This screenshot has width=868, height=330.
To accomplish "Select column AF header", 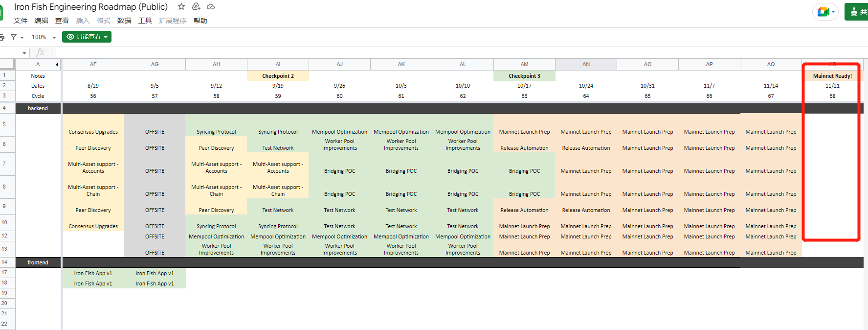I will 93,65.
